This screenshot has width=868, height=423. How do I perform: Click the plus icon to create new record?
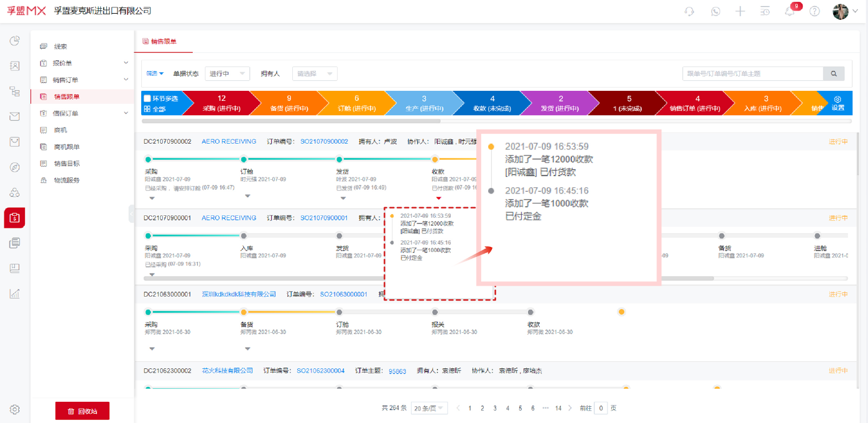pos(740,11)
